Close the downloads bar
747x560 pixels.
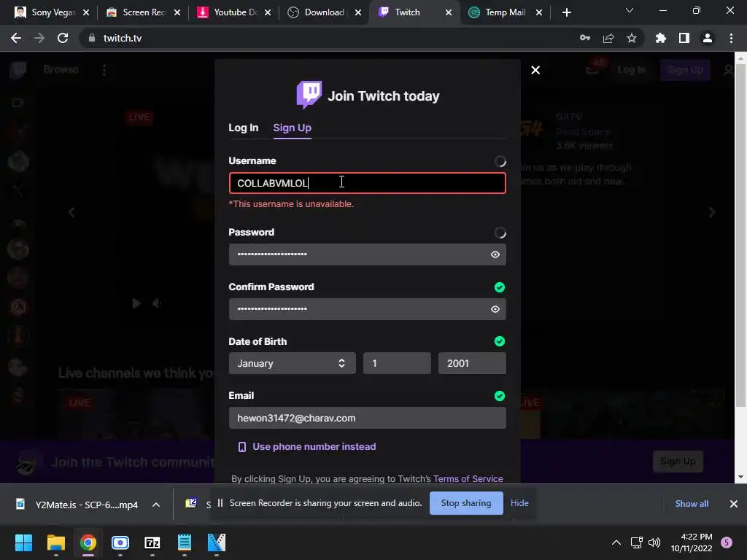(734, 504)
